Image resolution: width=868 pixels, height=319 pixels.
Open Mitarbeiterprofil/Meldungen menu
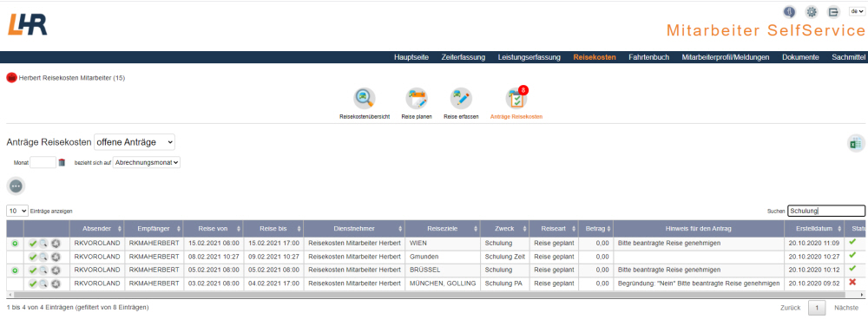pos(726,57)
